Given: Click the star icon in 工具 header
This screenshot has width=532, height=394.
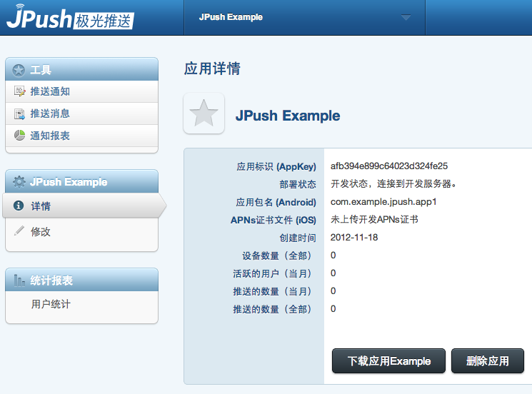Looking at the screenshot, I should (19, 70).
